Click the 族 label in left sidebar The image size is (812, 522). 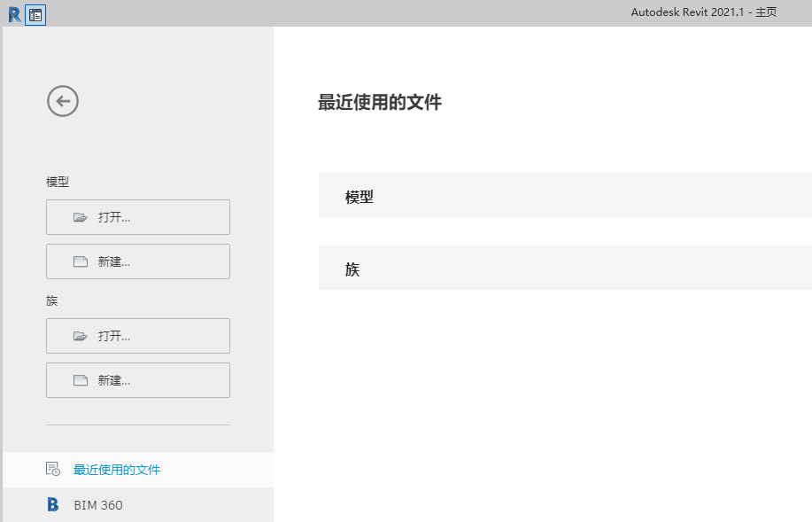point(51,300)
